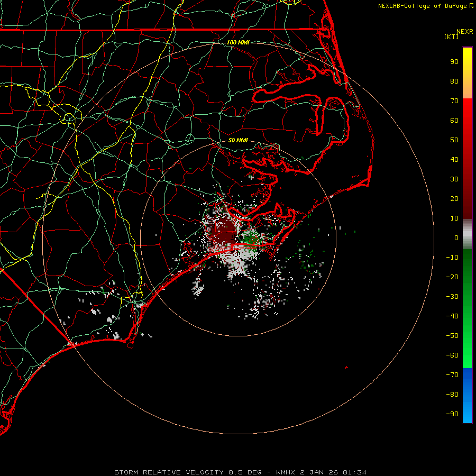Viewport: 476px width, 476px height.
Task: Click the 50 NMI range ring label
Action: click(x=238, y=140)
